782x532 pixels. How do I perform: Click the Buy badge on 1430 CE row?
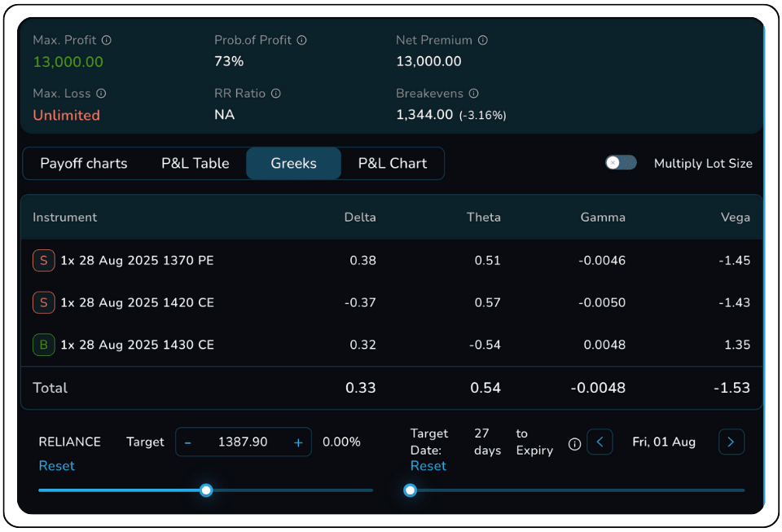coord(43,345)
